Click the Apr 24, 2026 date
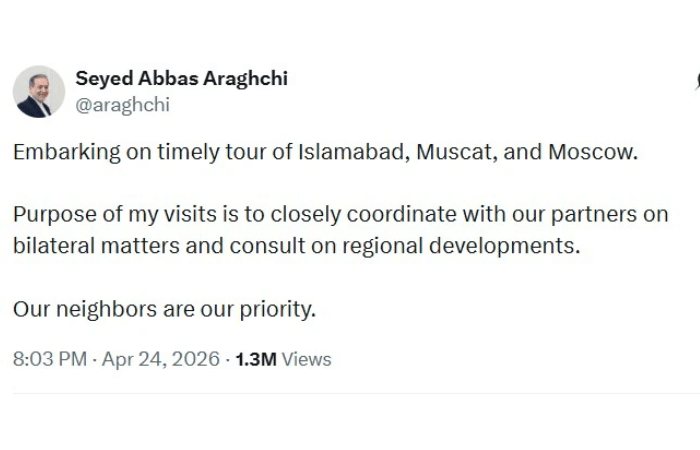This screenshot has width=700, height=450. point(160,359)
